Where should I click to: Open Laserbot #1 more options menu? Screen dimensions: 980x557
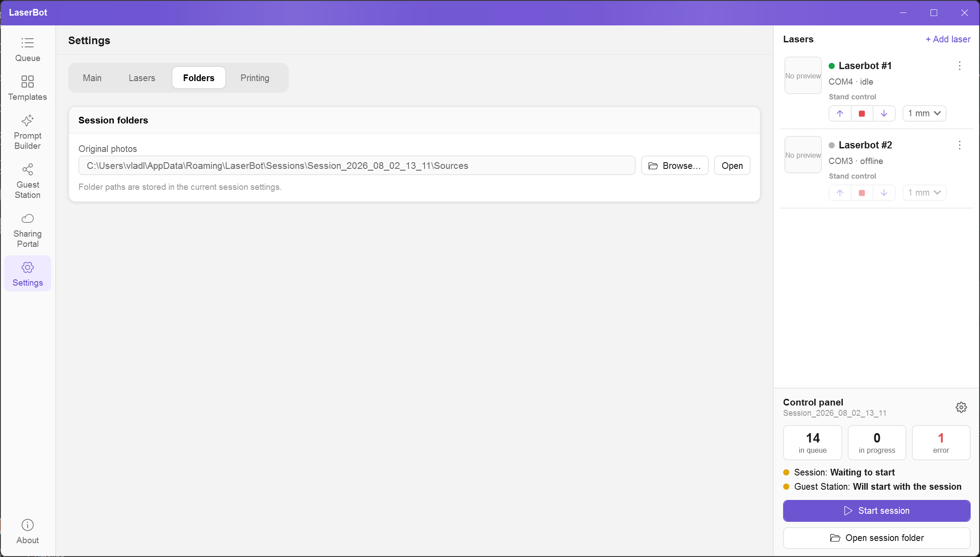click(x=960, y=66)
